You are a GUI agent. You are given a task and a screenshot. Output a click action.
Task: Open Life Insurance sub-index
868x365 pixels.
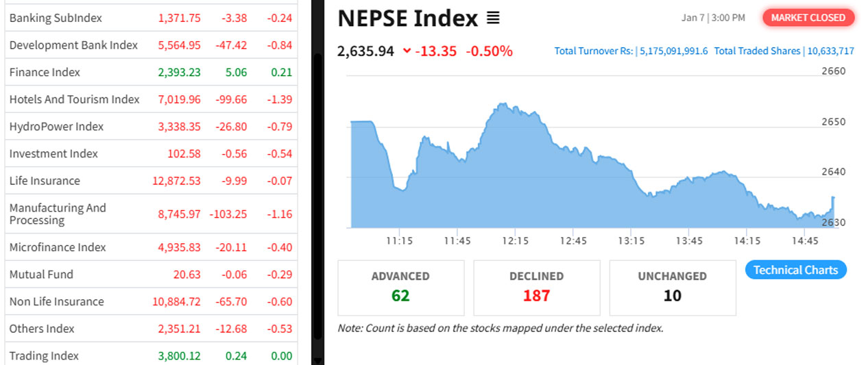[x=45, y=181]
